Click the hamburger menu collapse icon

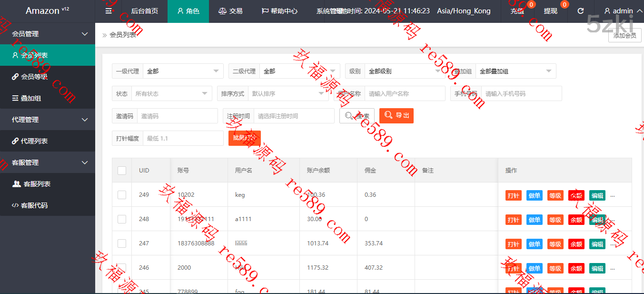(x=109, y=11)
